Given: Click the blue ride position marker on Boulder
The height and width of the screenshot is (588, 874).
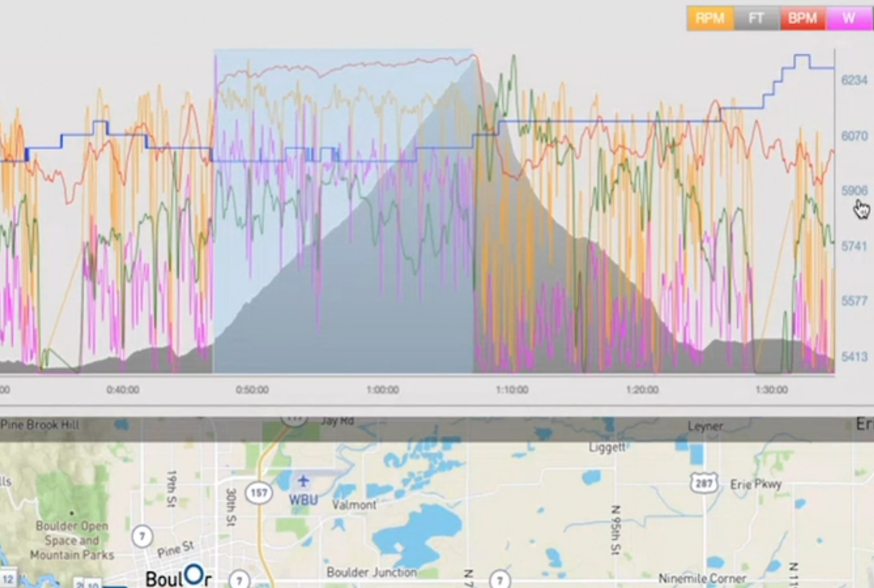Looking at the screenshot, I should 194,577.
